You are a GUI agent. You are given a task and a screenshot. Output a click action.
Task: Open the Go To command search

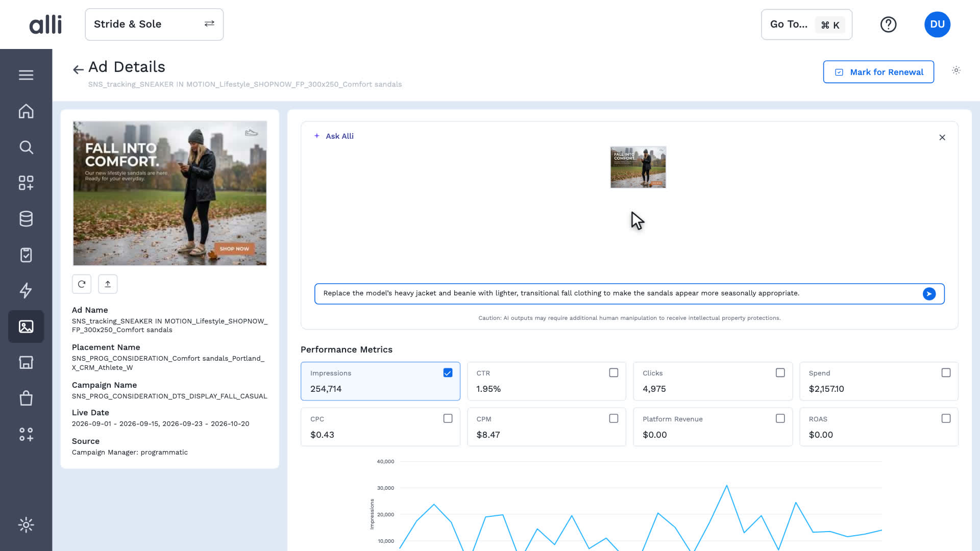(x=806, y=24)
